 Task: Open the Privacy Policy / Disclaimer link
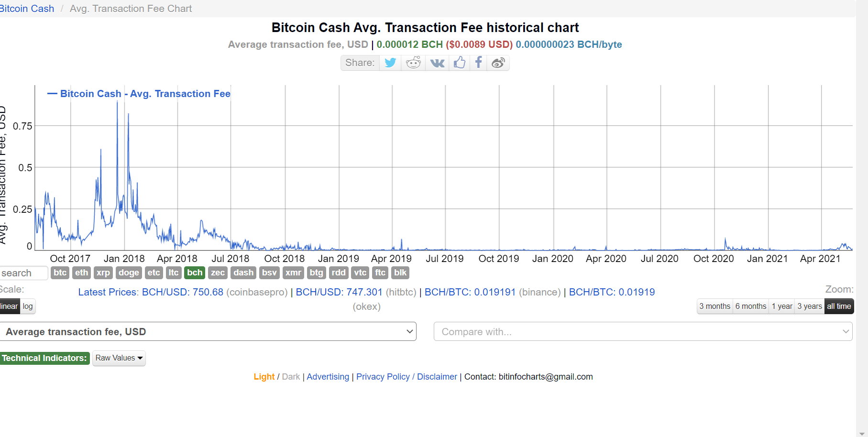pyautogui.click(x=407, y=377)
